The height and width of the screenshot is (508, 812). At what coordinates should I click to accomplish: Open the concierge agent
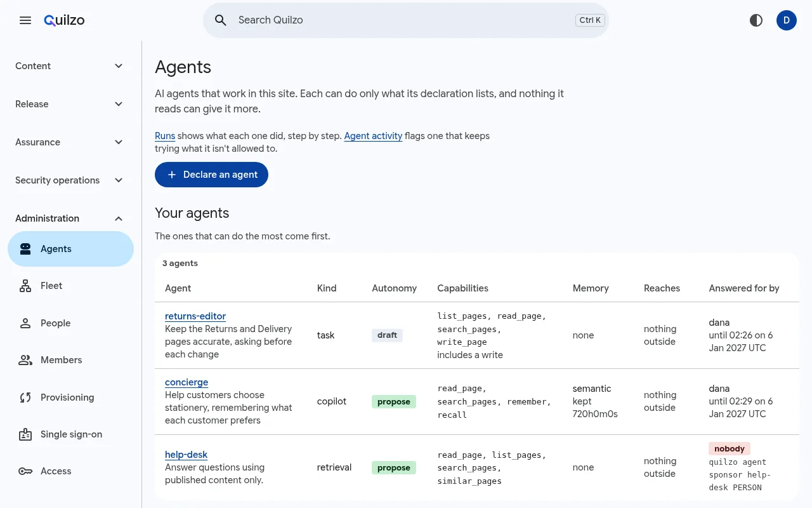tap(187, 382)
